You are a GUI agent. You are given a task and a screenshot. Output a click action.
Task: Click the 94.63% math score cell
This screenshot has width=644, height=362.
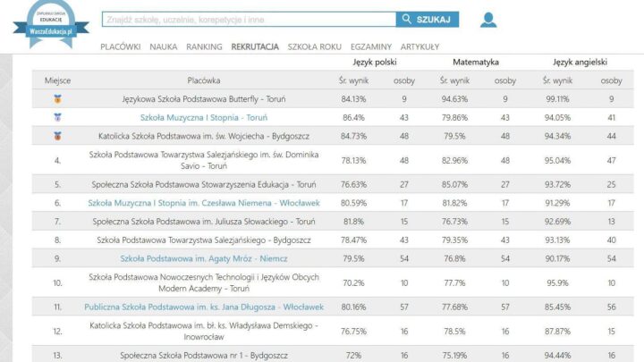tap(454, 99)
